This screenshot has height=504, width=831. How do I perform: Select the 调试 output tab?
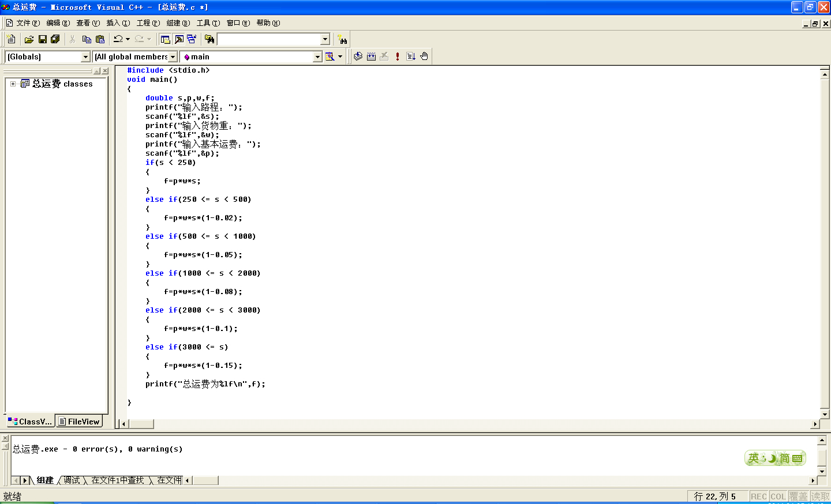pos(72,480)
